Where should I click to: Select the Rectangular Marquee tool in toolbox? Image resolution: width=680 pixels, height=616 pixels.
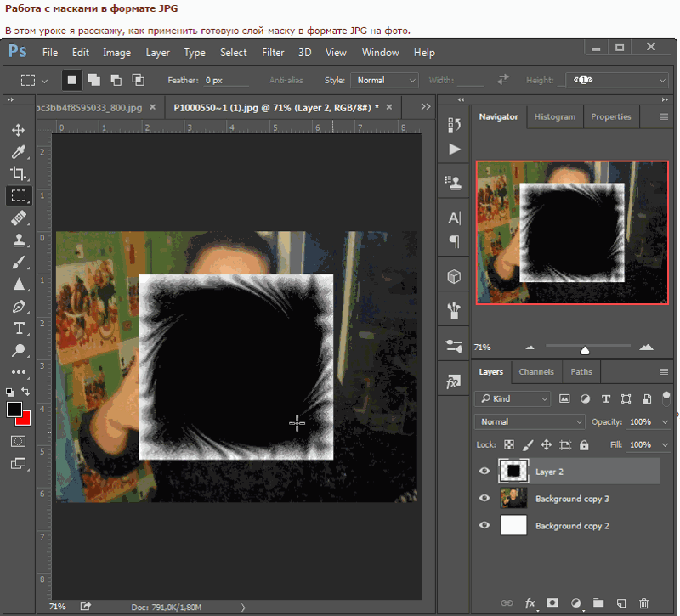click(x=19, y=195)
